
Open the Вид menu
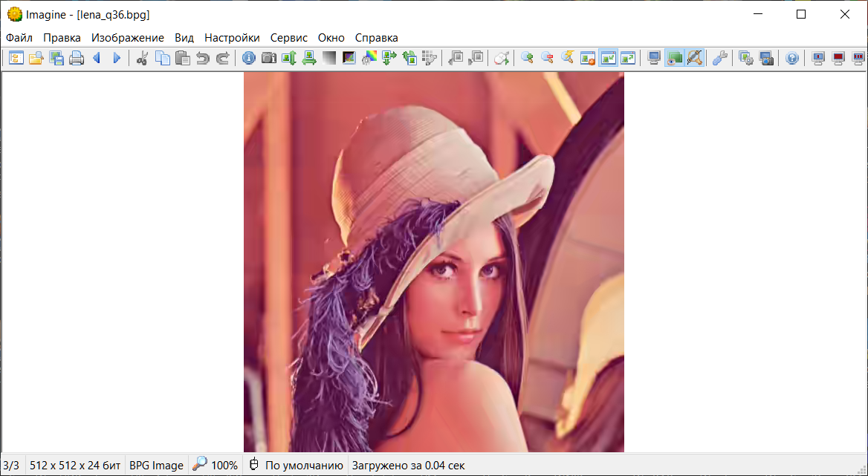(184, 38)
